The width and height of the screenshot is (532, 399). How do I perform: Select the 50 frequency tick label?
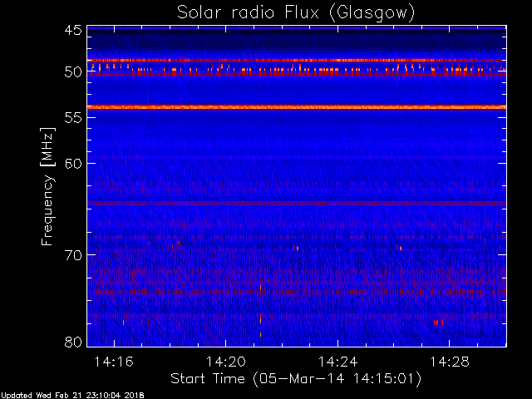73,72
